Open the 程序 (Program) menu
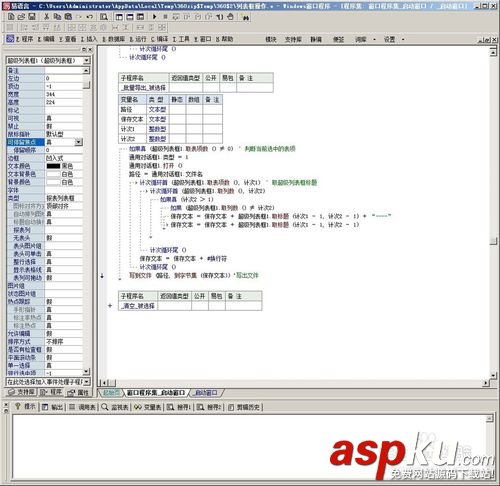Screen dimensions: 500x486 25,39
